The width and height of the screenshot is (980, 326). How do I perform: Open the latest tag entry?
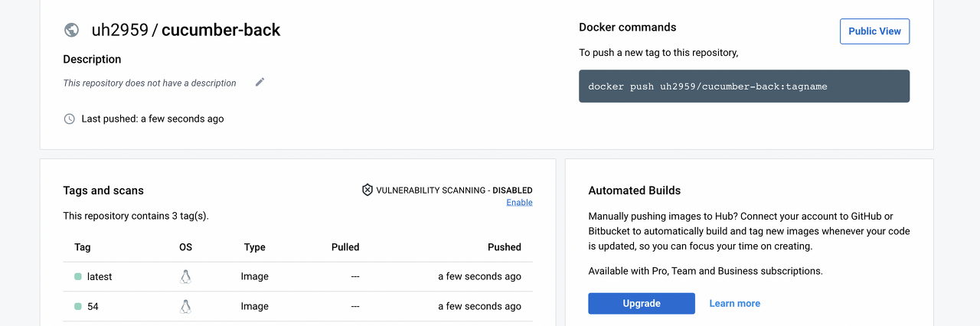[x=100, y=276]
